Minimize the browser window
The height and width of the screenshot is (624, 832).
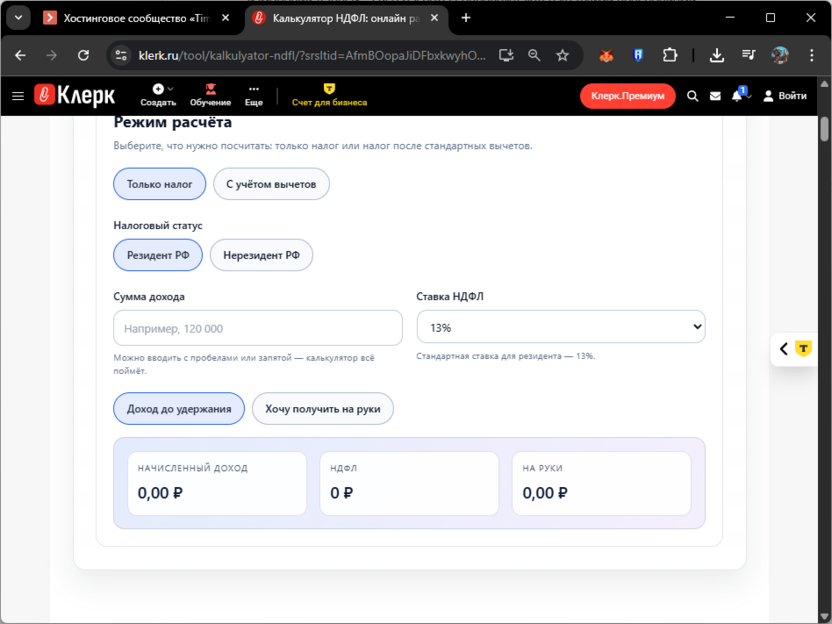click(730, 18)
